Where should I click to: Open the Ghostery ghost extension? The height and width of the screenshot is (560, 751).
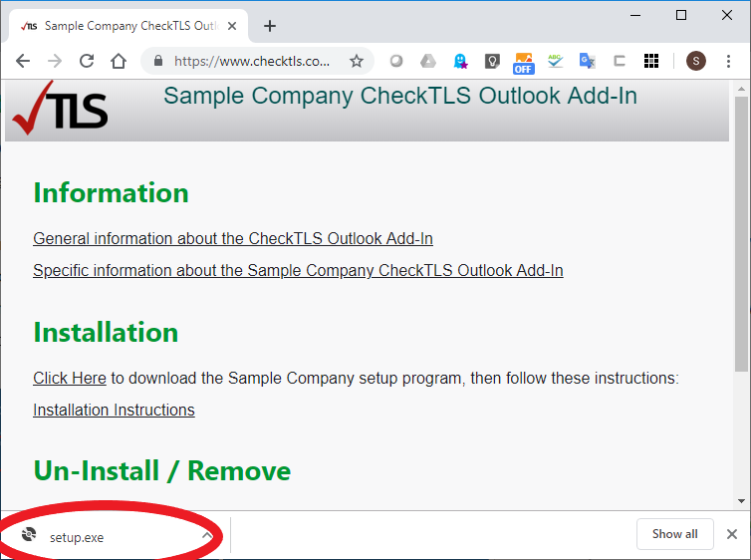coord(460,61)
